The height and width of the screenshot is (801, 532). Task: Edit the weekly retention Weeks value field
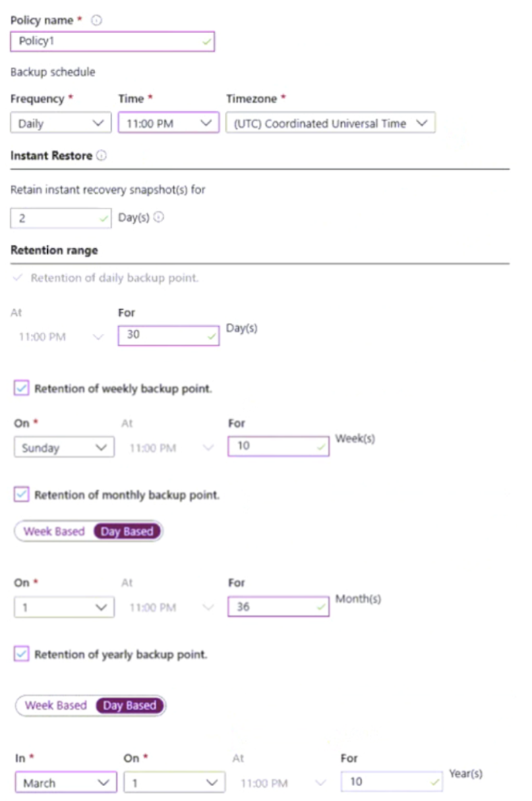pyautogui.click(x=278, y=445)
